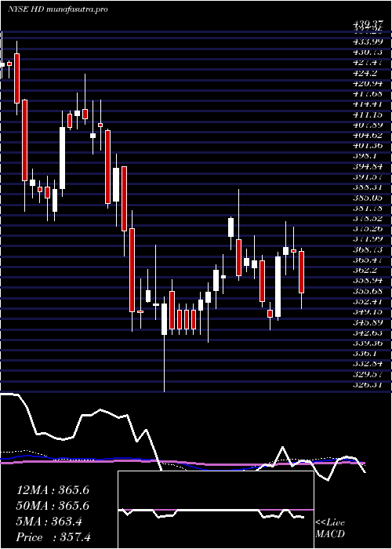The width and height of the screenshot is (392, 549).
Task: Click the <<Live MACD label
Action: pyautogui.click(x=330, y=529)
